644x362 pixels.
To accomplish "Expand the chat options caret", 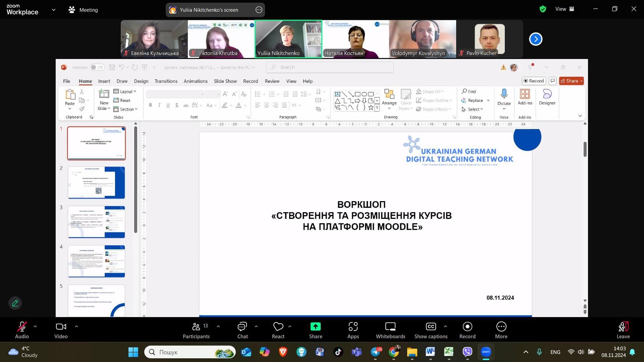I will pyautogui.click(x=256, y=326).
